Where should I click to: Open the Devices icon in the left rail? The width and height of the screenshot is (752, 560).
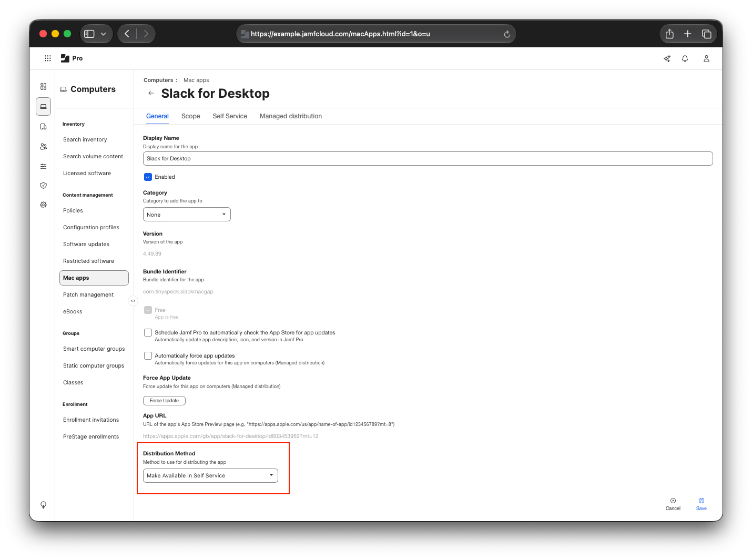43,126
